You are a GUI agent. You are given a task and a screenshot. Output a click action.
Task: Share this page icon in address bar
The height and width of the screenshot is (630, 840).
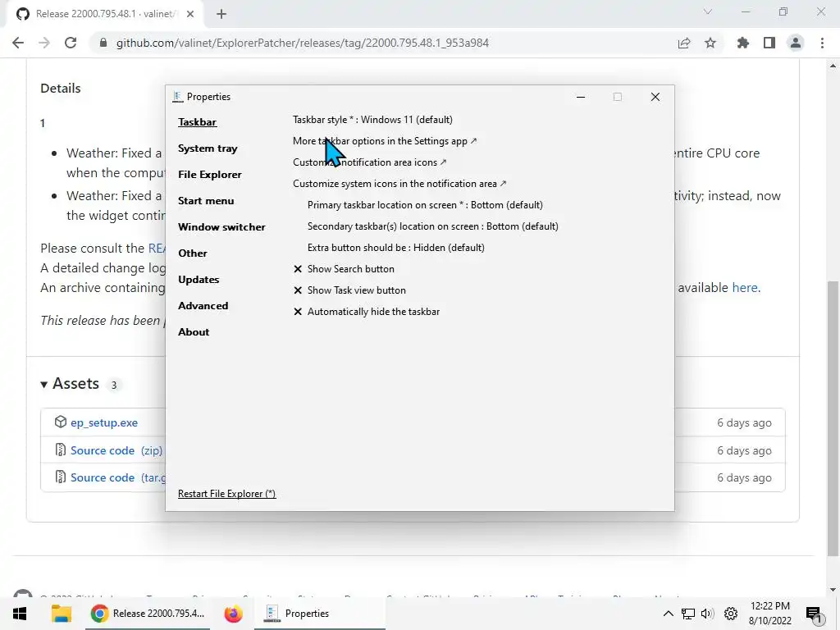point(684,43)
